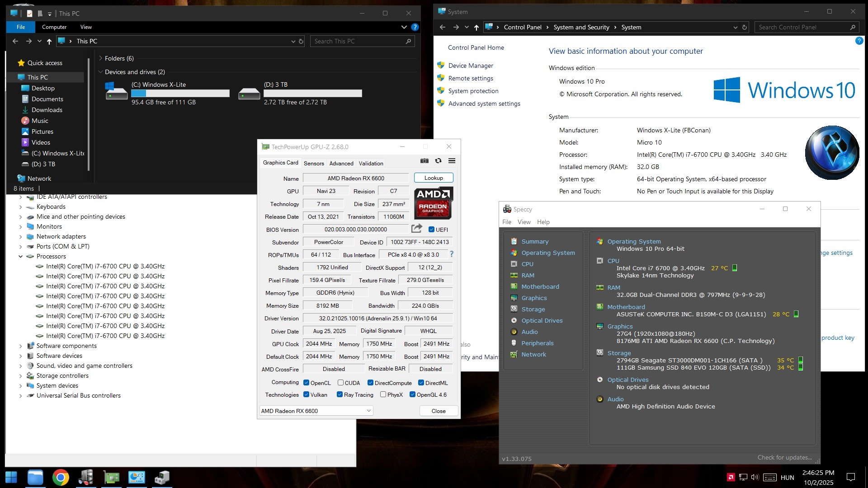868x488 pixels.
Task: Switch to GPU-Z Sensors tab
Action: pyautogui.click(x=314, y=163)
